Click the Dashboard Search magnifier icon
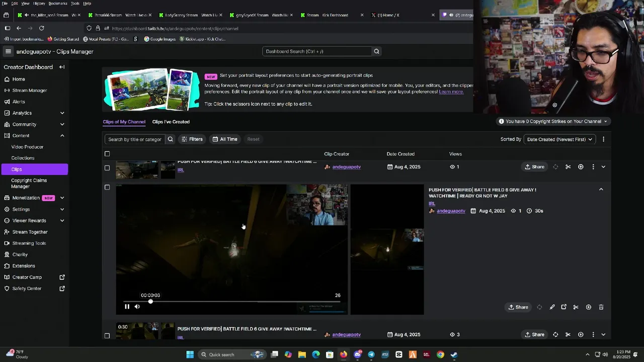This screenshot has width=644, height=362. [376, 51]
